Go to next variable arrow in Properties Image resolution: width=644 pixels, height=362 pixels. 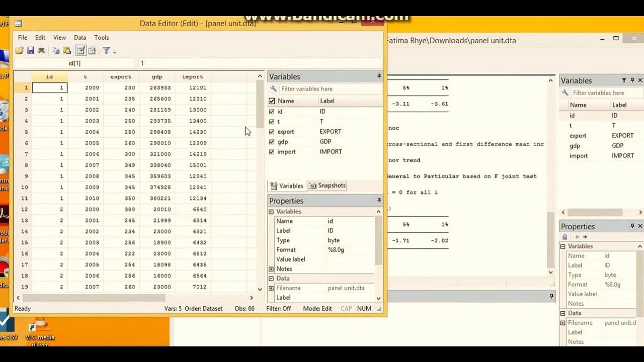(x=585, y=237)
